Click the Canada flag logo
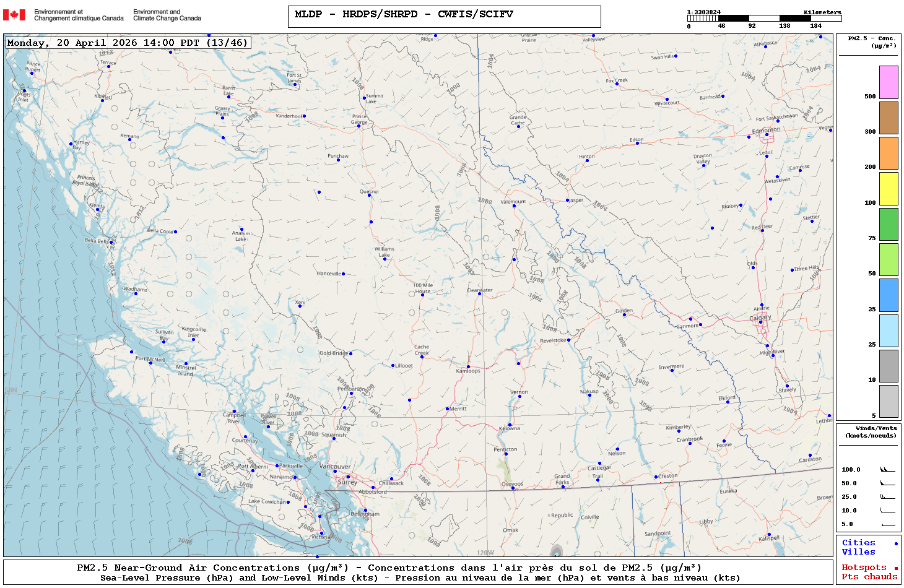This screenshot has height=588, width=904. 14,15
